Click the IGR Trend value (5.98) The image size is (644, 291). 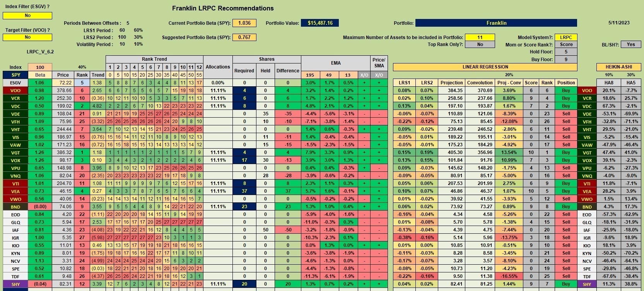tap(98, 238)
